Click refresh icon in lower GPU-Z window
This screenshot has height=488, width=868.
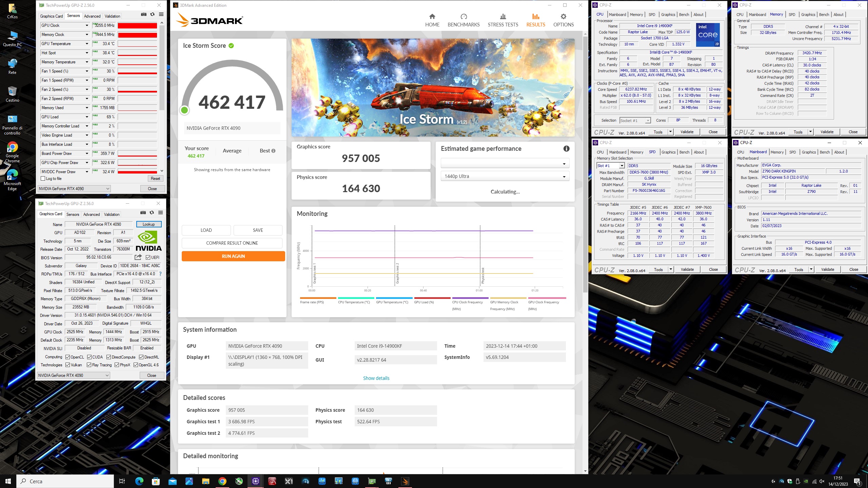tap(152, 212)
